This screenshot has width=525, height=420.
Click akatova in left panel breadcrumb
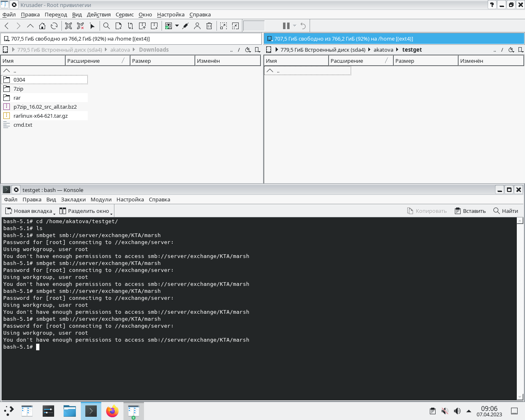(120, 50)
